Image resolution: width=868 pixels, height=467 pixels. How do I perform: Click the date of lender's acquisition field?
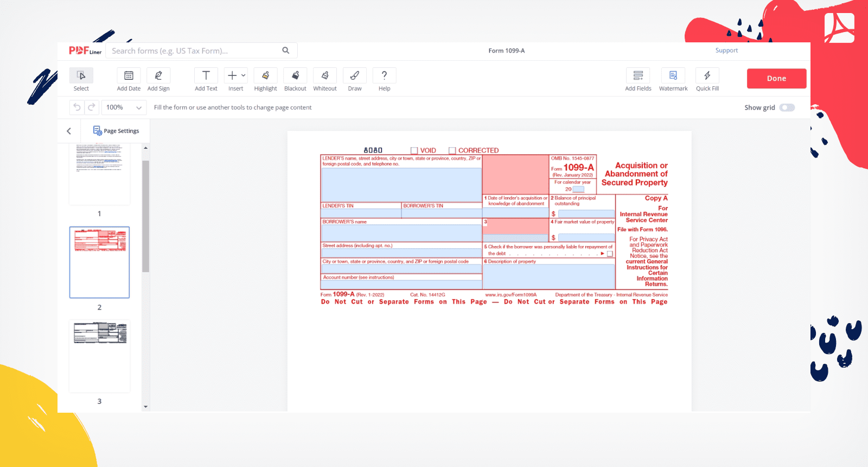515,212
